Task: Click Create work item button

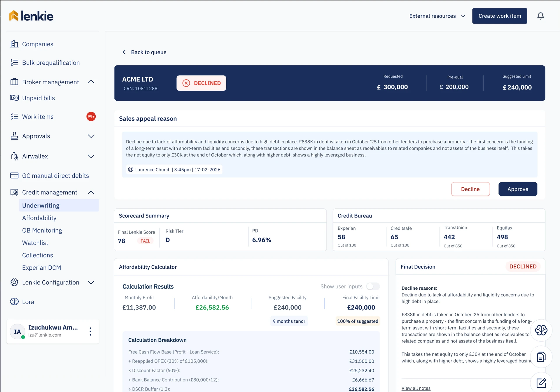Action: pyautogui.click(x=500, y=16)
